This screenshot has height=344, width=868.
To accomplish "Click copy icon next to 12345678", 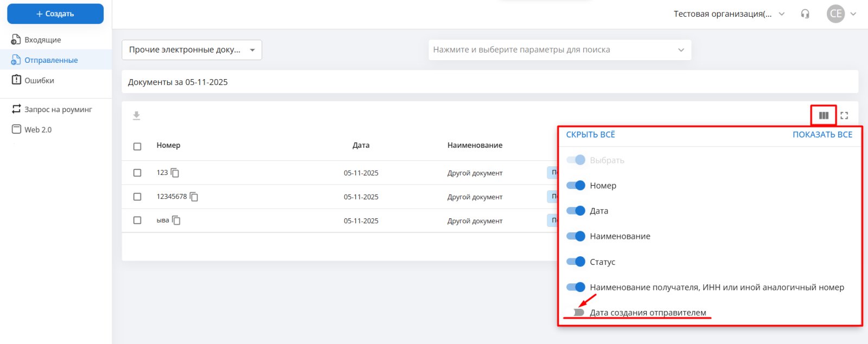I will [x=194, y=197].
